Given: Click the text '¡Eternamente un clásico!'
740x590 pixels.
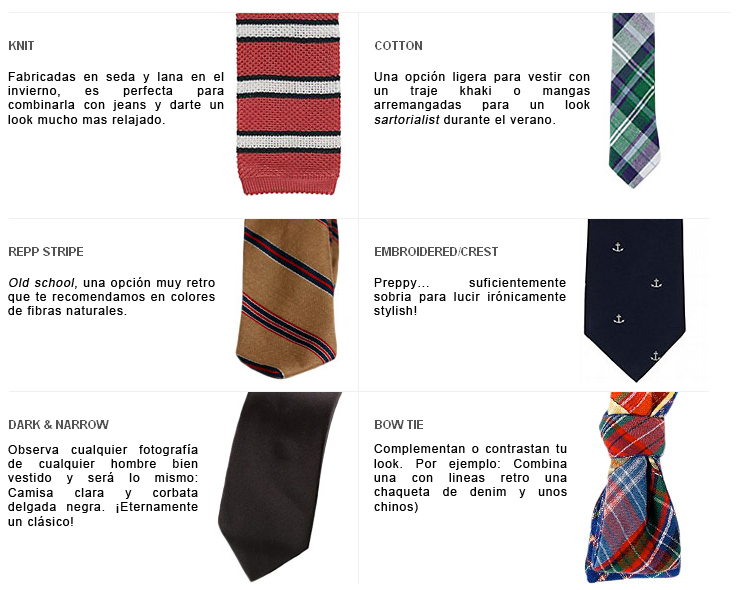Looking at the screenshot, I should tap(103, 514).
